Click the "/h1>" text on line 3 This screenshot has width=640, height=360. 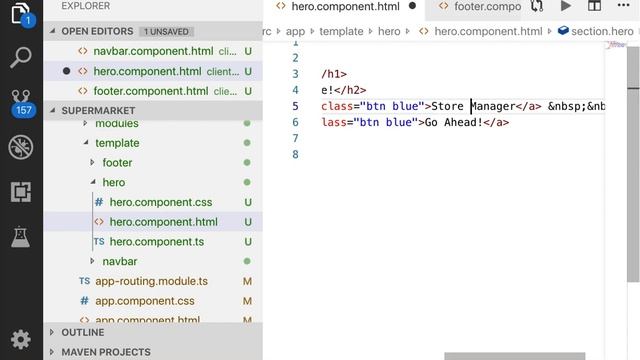coord(334,74)
